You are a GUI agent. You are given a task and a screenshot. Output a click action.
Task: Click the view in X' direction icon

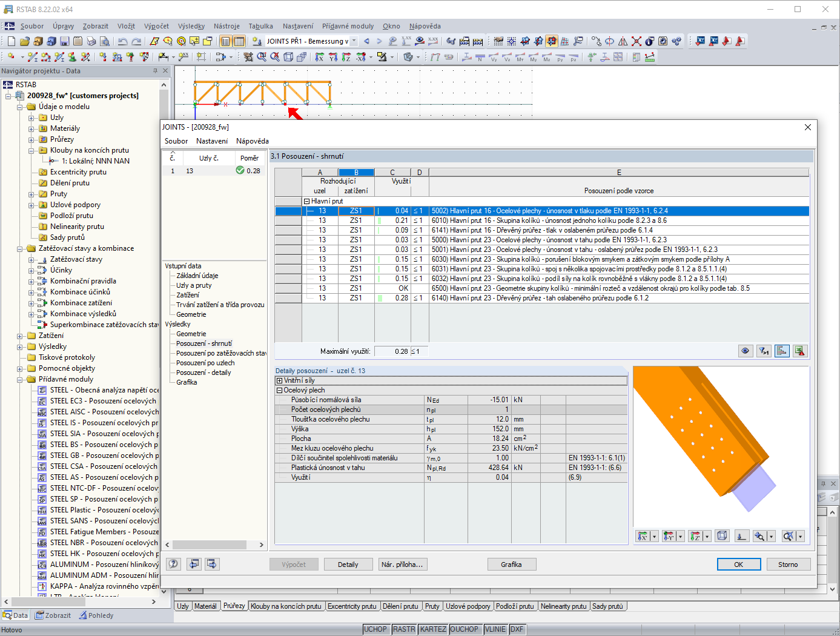click(643, 536)
